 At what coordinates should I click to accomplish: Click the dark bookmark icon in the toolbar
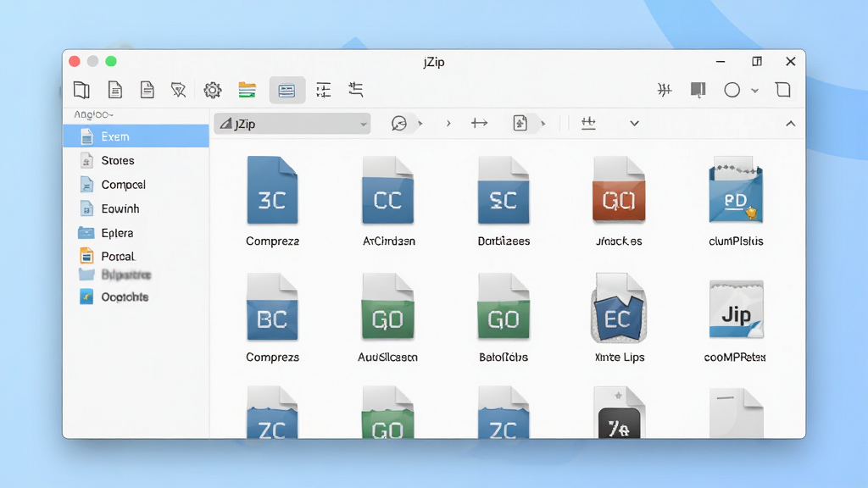point(698,90)
